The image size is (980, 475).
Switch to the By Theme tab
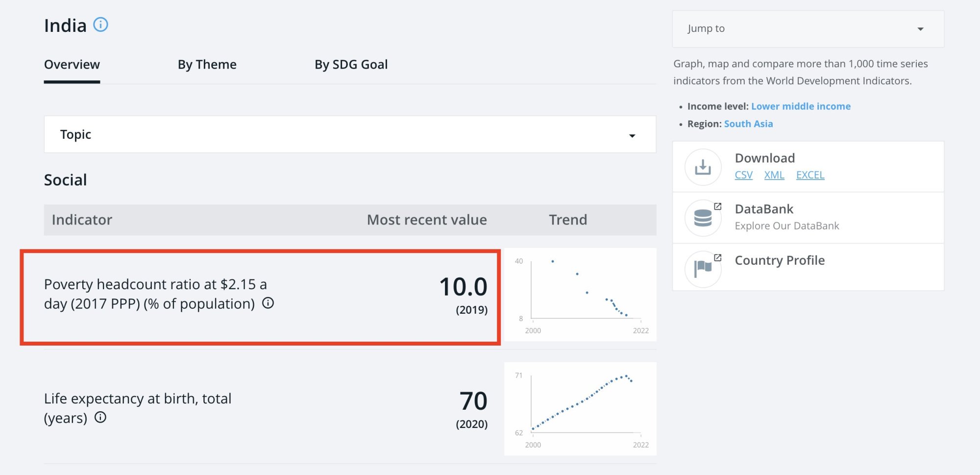pos(207,65)
